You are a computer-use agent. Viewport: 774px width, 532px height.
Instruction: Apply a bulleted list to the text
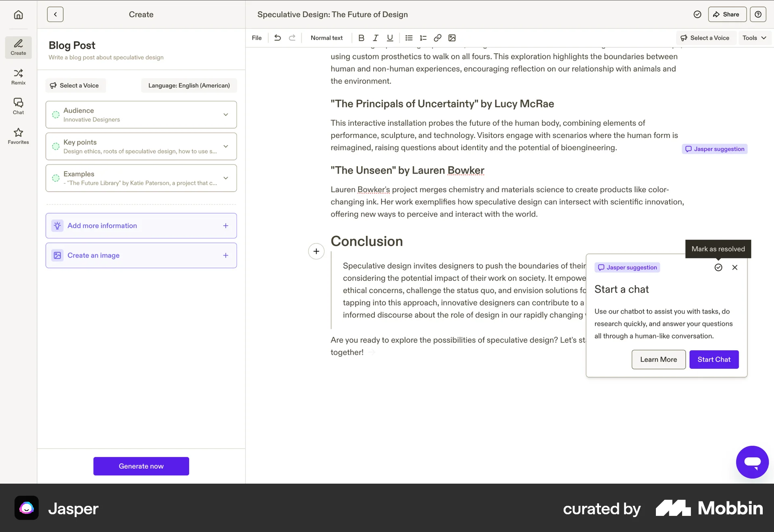click(409, 37)
